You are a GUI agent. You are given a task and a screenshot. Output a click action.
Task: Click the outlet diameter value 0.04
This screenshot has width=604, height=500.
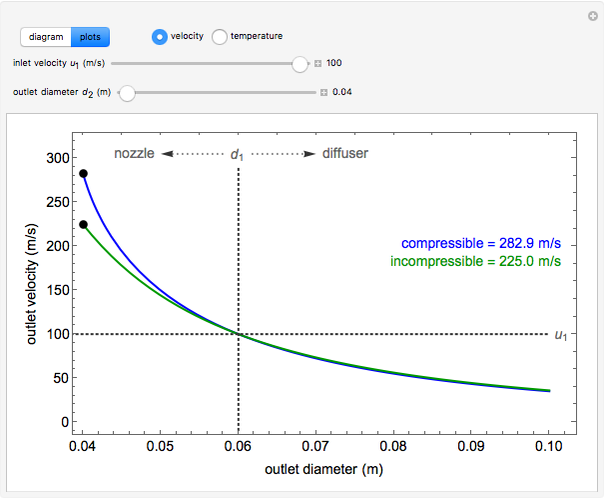(x=343, y=93)
